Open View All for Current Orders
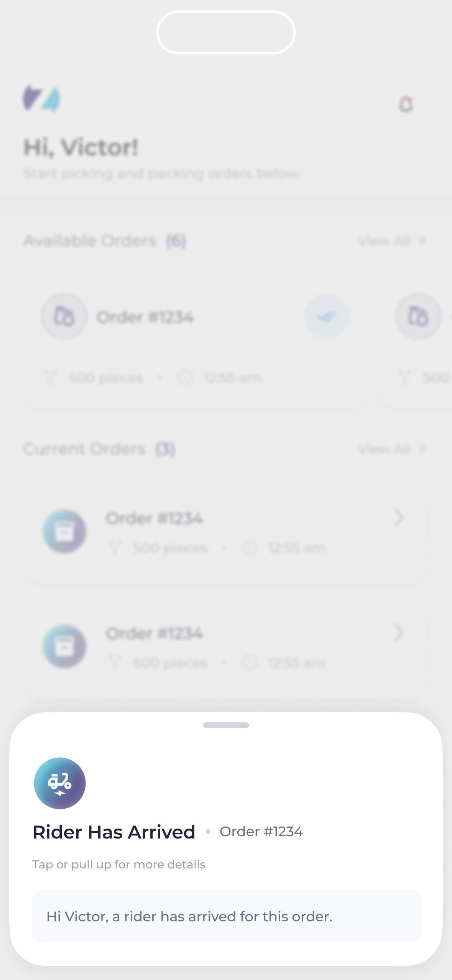Image resolution: width=452 pixels, height=980 pixels. point(392,449)
